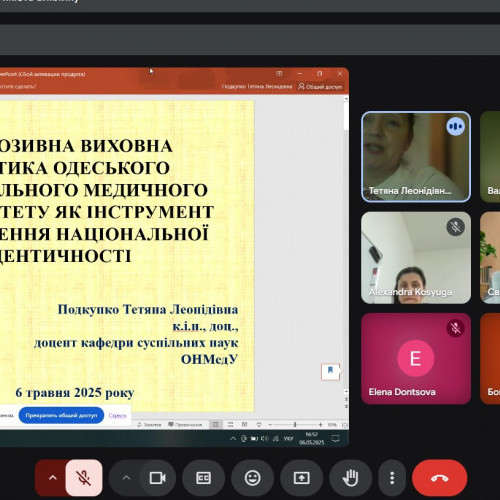Viewport: 500px width, 500px height.
Task: Click volume icon in system tray
Action: (x=265, y=439)
